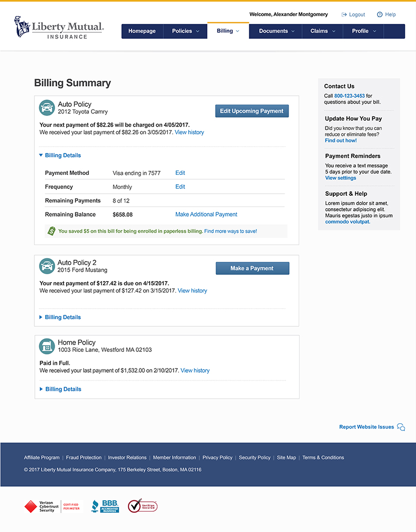The width and height of the screenshot is (416, 532).
Task: Open the Profile dropdown menu
Action: (x=363, y=31)
